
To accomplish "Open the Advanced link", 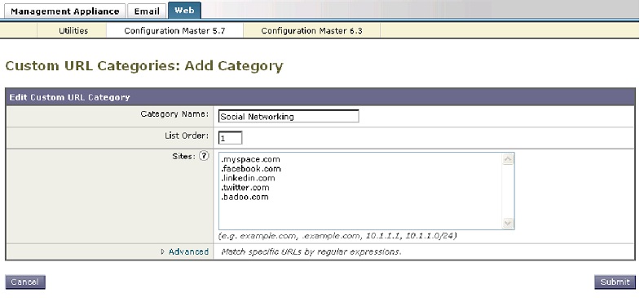I will [188, 251].
